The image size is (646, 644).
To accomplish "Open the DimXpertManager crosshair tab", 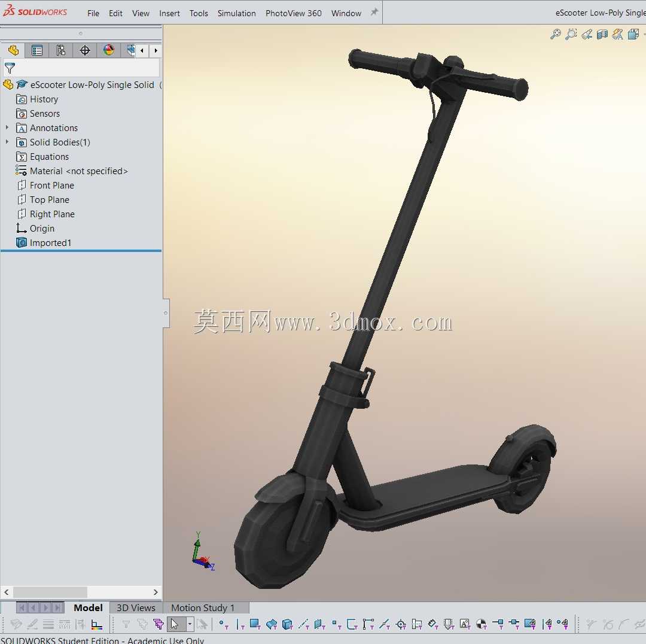I will click(84, 50).
